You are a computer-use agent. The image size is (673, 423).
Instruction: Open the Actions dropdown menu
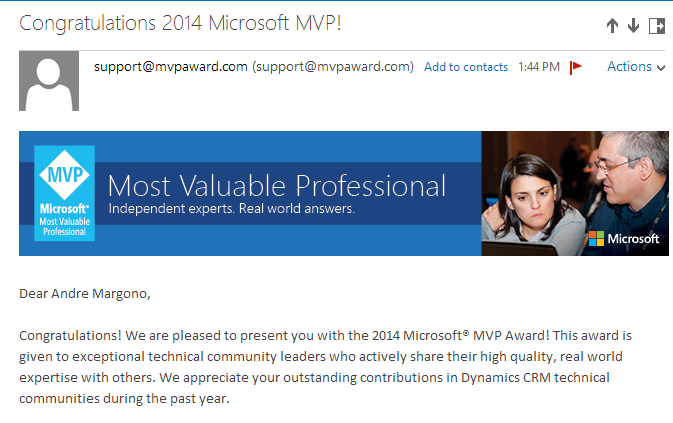[629, 67]
